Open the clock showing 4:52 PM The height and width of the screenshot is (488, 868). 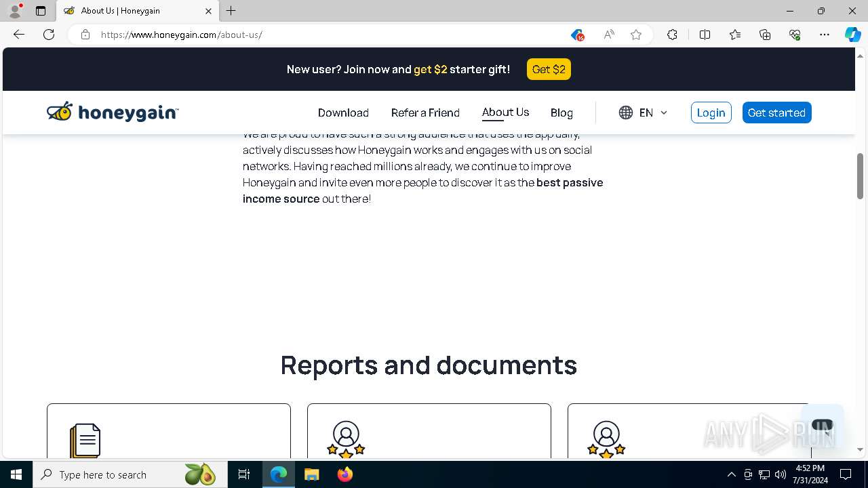[810, 474]
